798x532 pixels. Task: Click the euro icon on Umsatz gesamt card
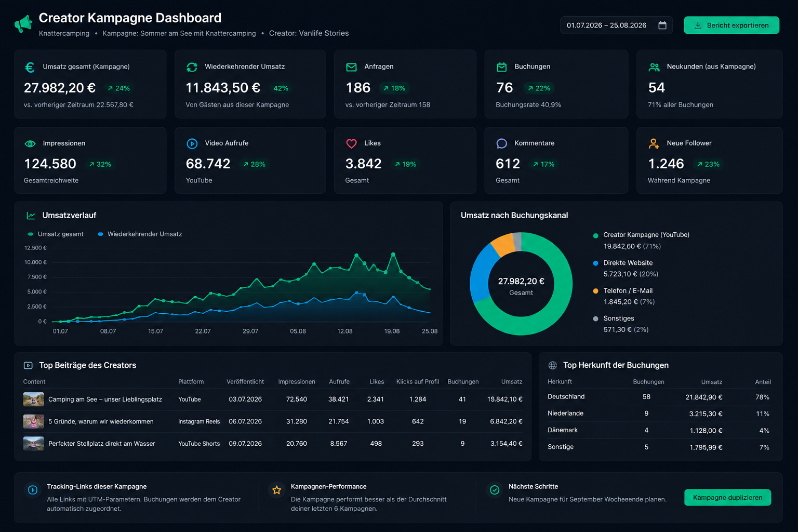(30, 67)
